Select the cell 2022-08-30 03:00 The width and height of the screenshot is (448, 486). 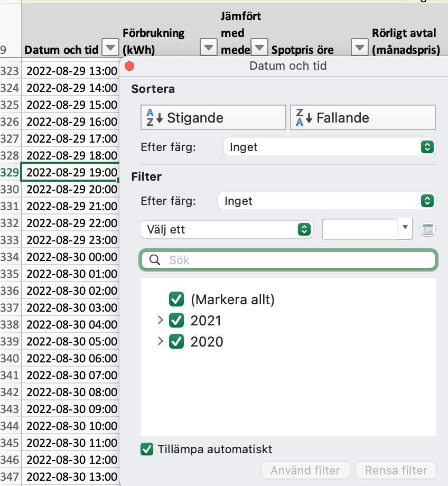pos(71,307)
